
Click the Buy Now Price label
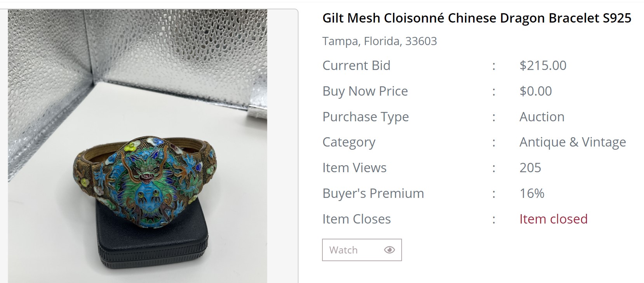pyautogui.click(x=365, y=91)
